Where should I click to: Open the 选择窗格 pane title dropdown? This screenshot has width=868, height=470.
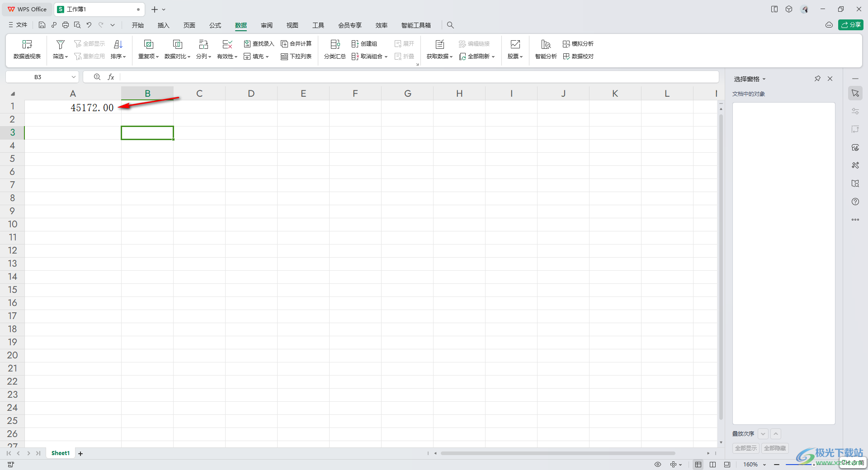pyautogui.click(x=764, y=79)
